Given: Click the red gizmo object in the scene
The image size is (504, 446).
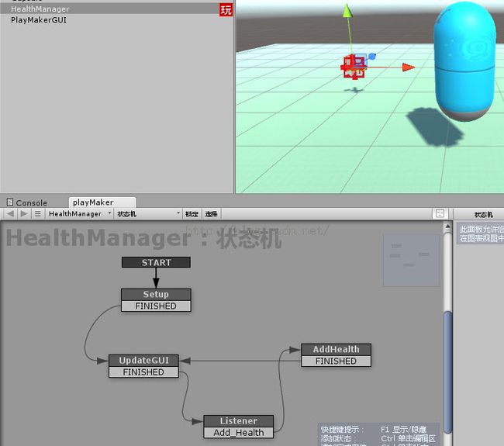Looking at the screenshot, I should pyautogui.click(x=354, y=67).
